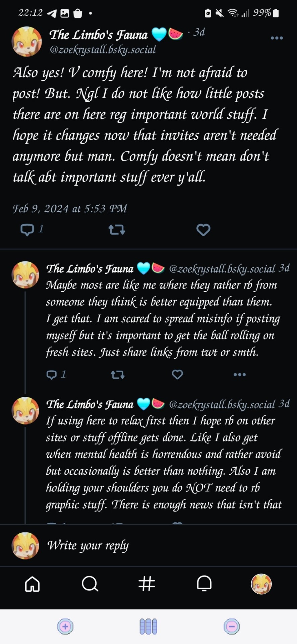Image resolution: width=297 pixels, height=644 pixels.
Task: Tap the "Feb 9, 2024 at 5:53 PM" timestamp
Action: click(x=70, y=209)
